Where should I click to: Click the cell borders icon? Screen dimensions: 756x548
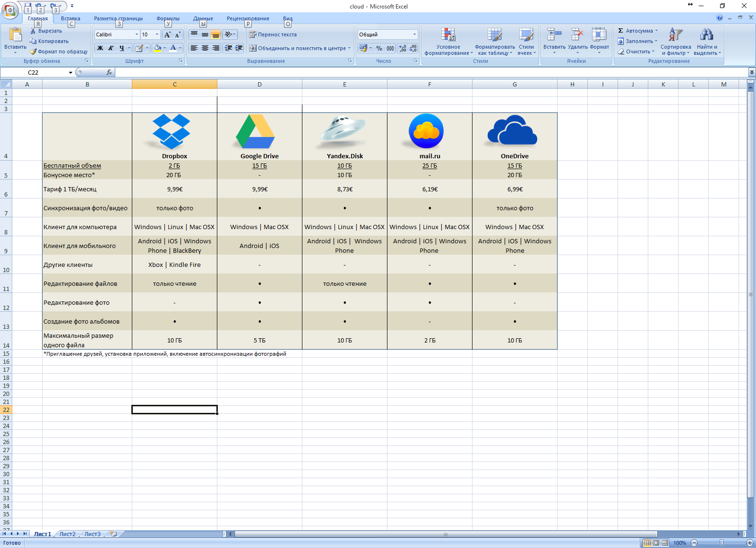139,48
